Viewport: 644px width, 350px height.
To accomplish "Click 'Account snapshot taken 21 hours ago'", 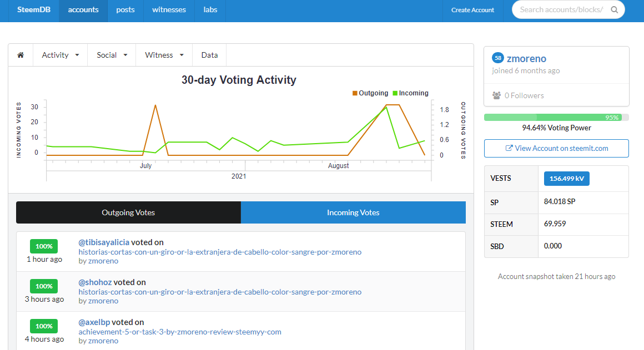I will click(556, 277).
